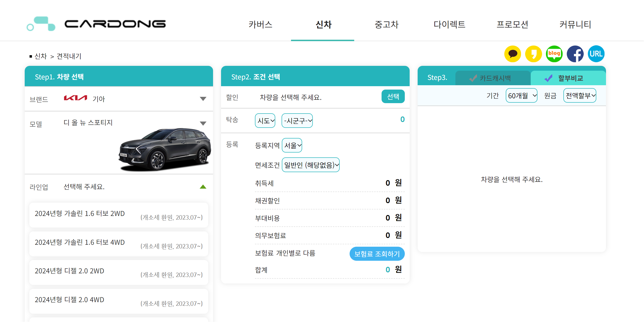Open the 시군구 delivery dropdown

pyautogui.click(x=297, y=121)
